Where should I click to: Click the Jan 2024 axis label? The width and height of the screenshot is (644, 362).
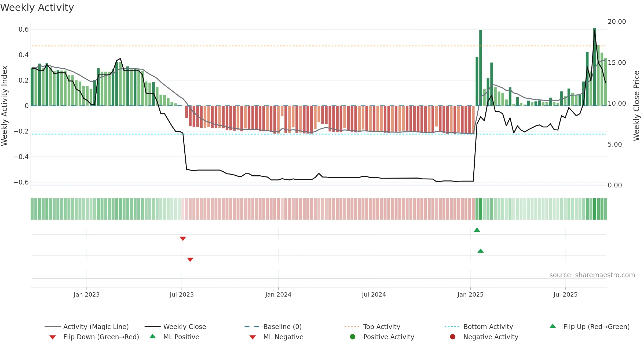(278, 294)
